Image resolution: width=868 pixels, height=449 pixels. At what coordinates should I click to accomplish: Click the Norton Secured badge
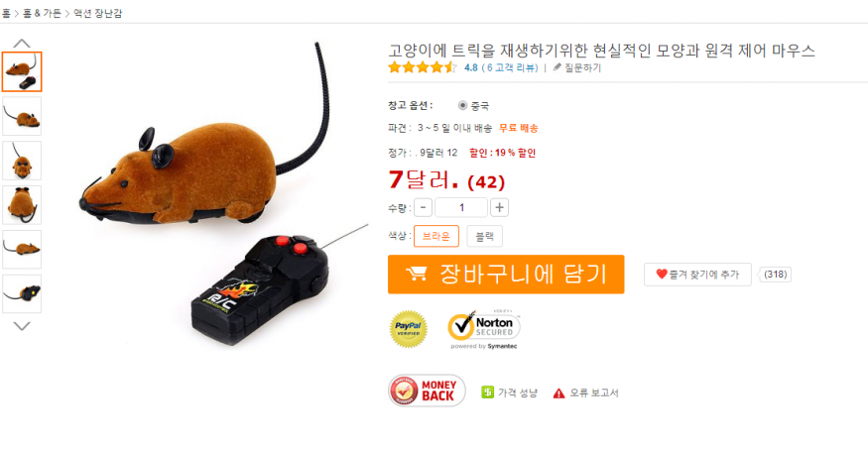pos(484,329)
